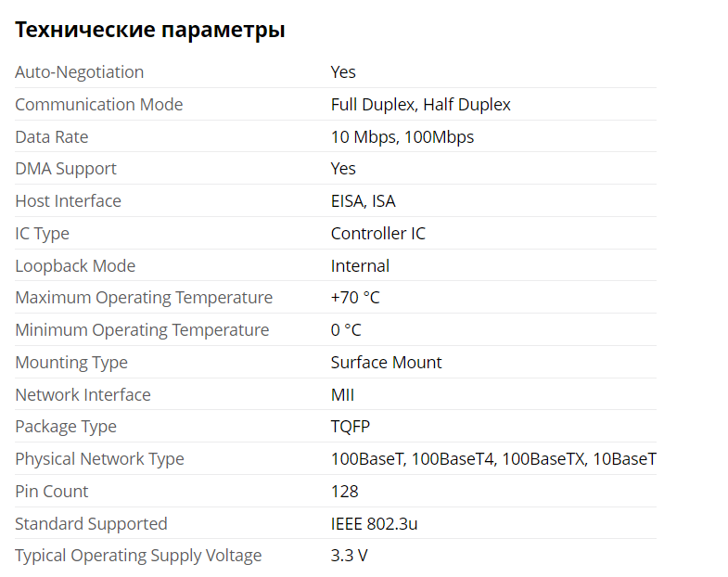728x577 pixels.
Task: Select the "+70 °C" temperature value
Action: pyautogui.click(x=355, y=298)
